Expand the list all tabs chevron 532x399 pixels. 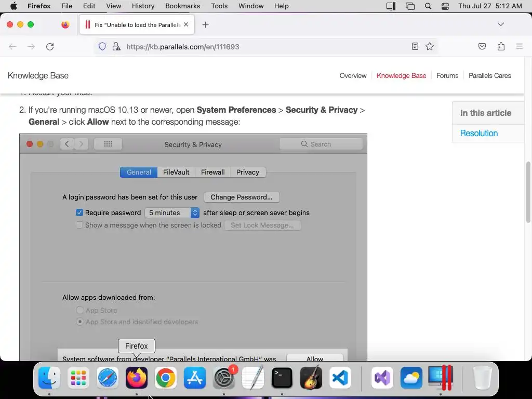500,24
